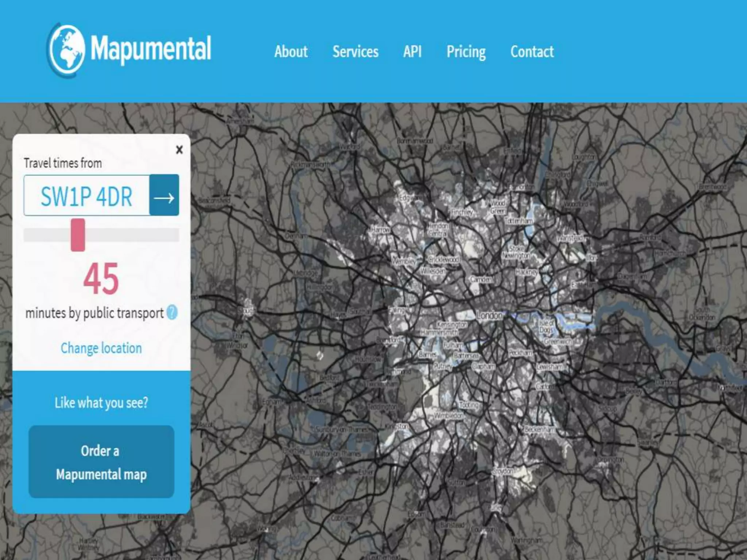747x560 pixels.
Task: Click the London label on the map
Action: point(489,315)
